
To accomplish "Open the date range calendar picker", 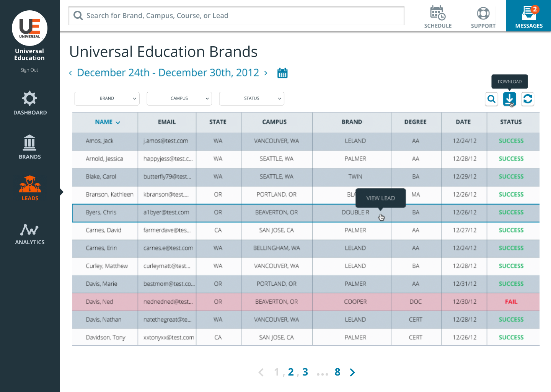I will point(282,73).
